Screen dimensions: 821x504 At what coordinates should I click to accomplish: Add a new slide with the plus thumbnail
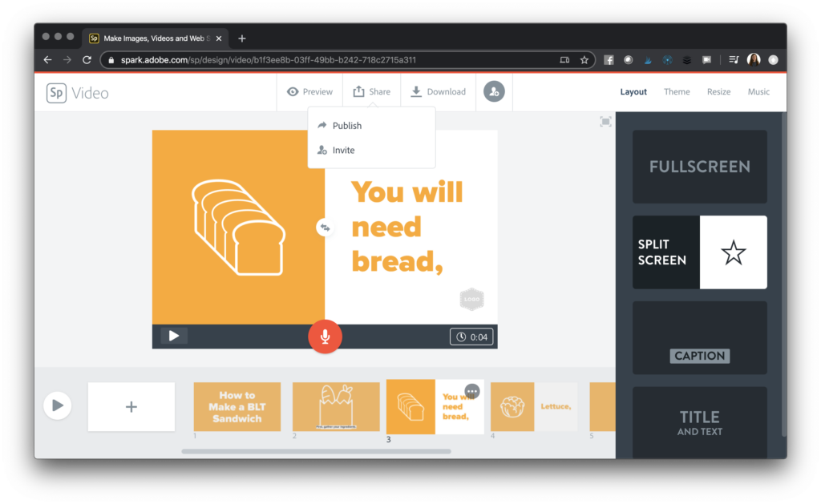[x=131, y=406]
